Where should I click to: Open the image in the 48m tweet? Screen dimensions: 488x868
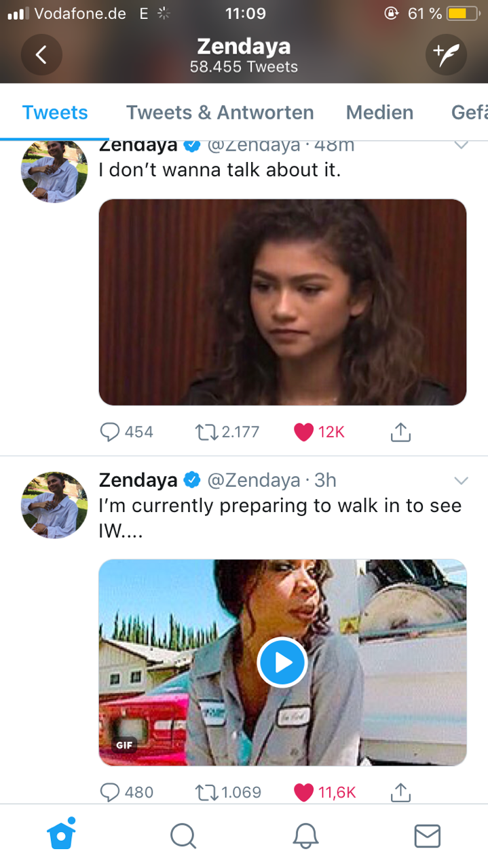pos(282,302)
